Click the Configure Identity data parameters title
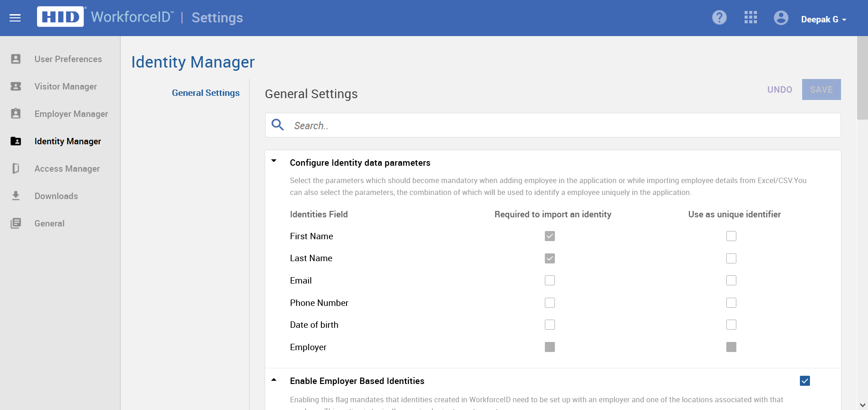This screenshot has height=410, width=868. point(360,163)
